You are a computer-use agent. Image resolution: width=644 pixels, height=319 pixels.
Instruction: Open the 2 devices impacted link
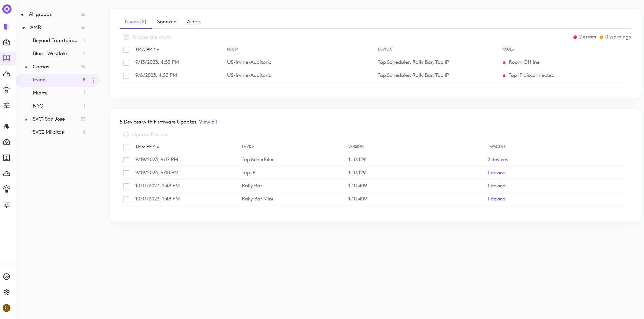[497, 160]
